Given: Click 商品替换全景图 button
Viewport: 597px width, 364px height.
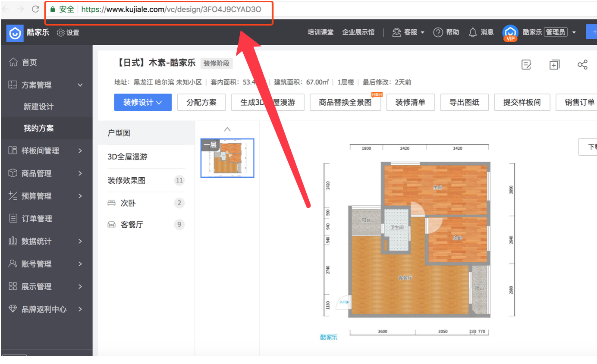Looking at the screenshot, I should 345,102.
